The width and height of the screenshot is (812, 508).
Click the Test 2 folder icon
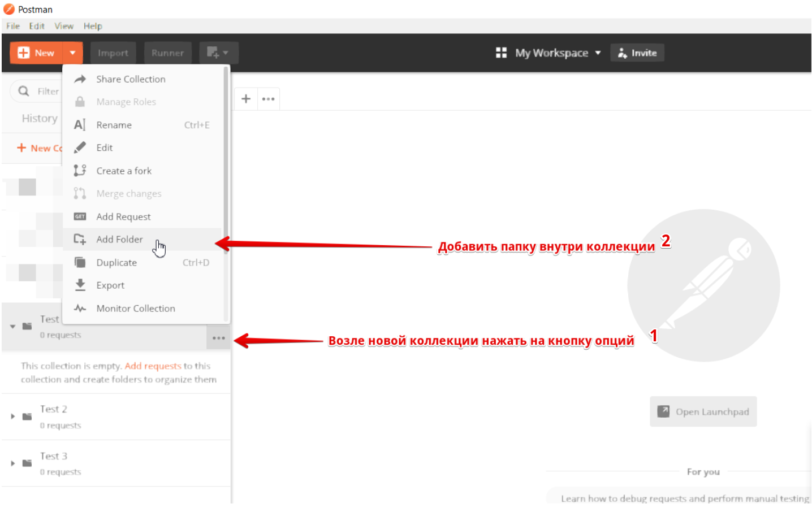pyautogui.click(x=27, y=416)
